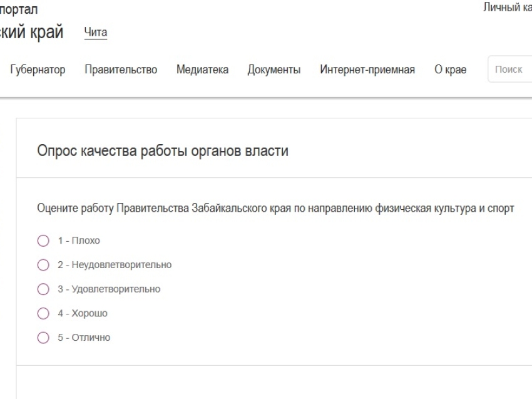Open the Документы section
Viewport: 532px width, 399px height.
coord(274,70)
